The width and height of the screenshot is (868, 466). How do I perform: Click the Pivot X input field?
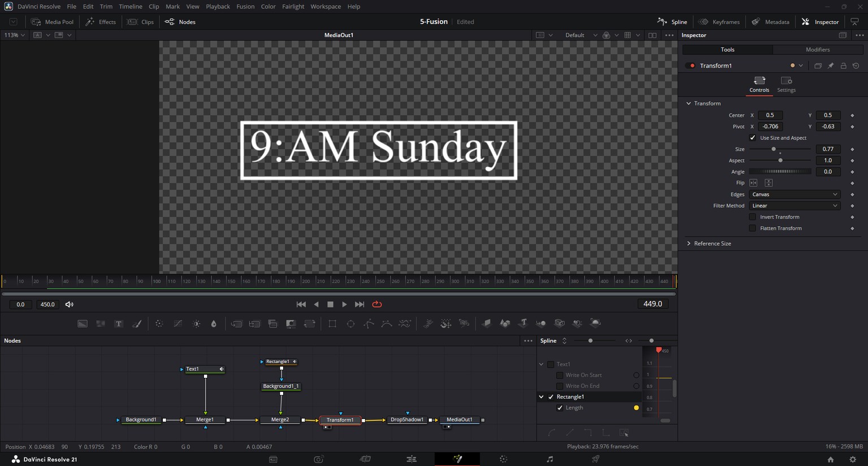(x=770, y=127)
